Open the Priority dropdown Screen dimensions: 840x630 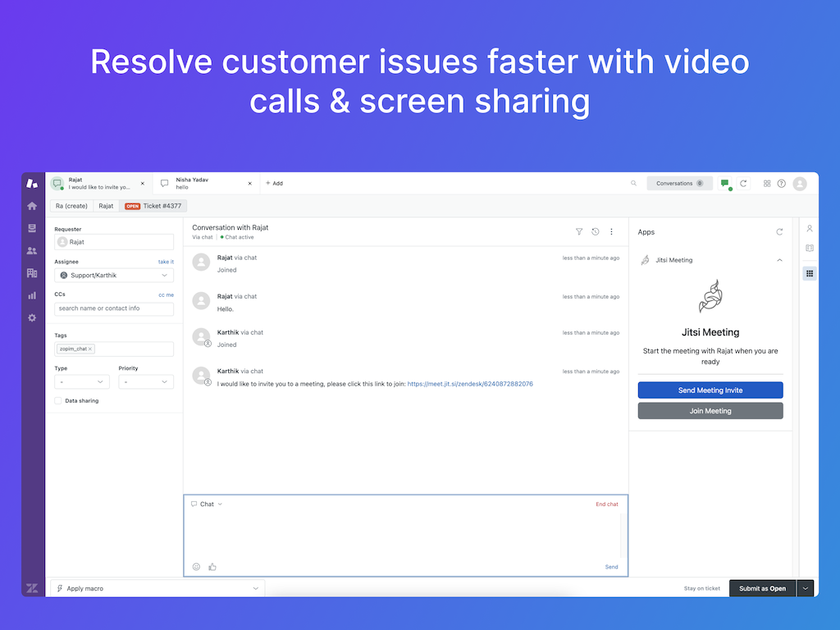pos(145,382)
